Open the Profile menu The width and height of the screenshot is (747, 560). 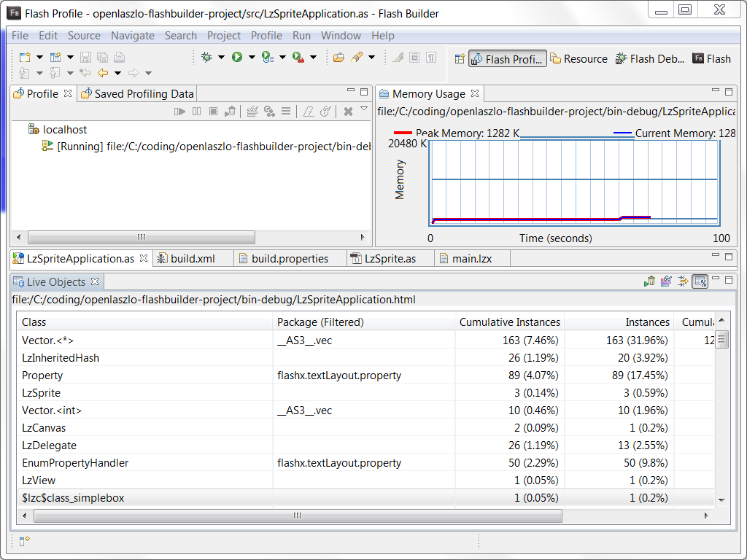tap(266, 36)
